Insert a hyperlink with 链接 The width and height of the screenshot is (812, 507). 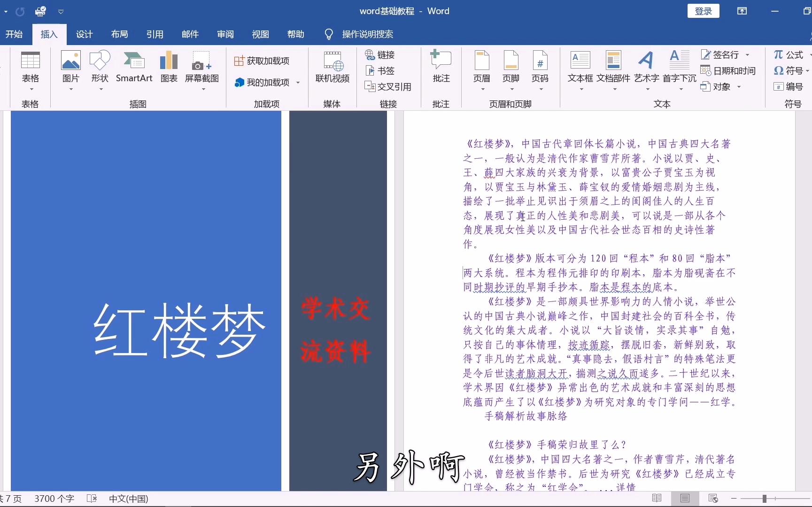380,55
